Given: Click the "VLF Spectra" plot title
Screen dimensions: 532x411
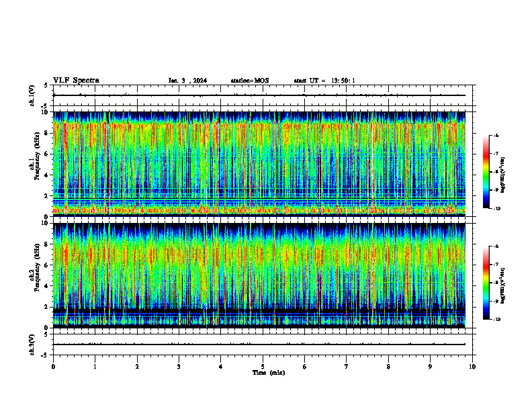Looking at the screenshot, I should 76,81.
